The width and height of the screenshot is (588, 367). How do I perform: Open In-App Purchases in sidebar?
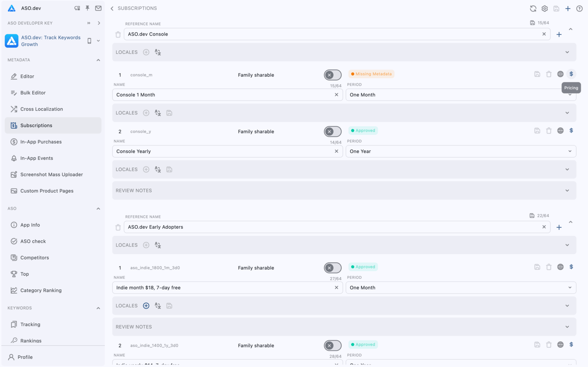click(41, 142)
